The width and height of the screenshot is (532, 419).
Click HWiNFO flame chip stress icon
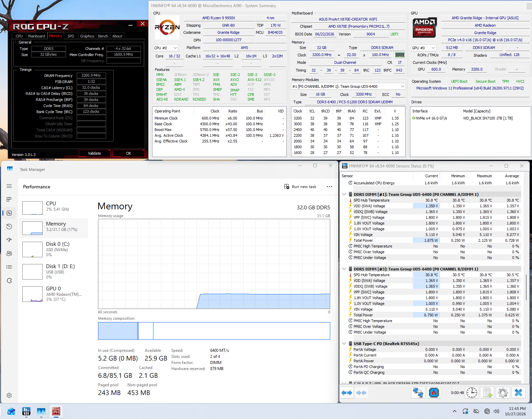point(434,393)
